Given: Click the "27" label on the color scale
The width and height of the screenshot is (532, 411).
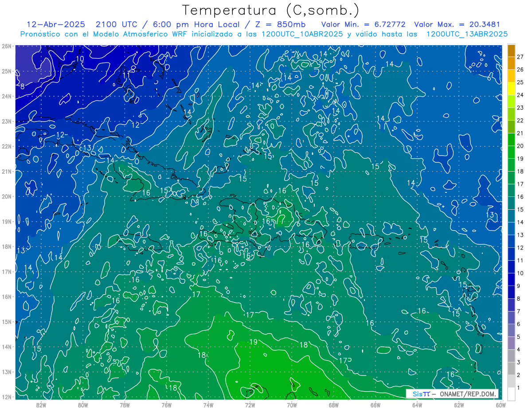Looking at the screenshot, I should pyautogui.click(x=520, y=57).
